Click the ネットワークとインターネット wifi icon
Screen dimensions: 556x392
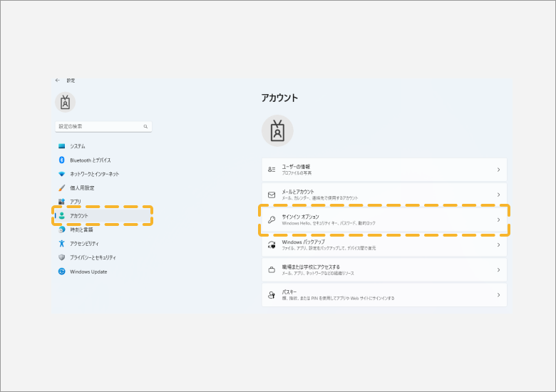62,174
